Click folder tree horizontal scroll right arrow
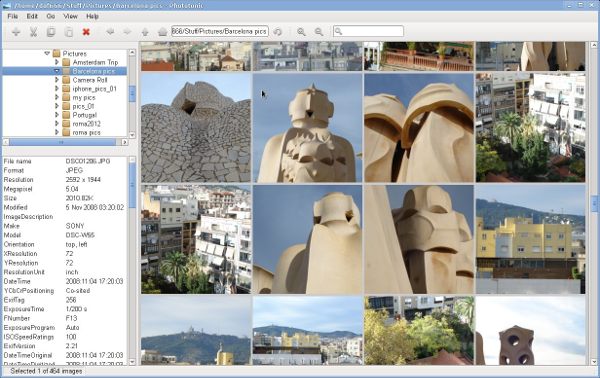The height and width of the screenshot is (378, 600). pos(124,142)
